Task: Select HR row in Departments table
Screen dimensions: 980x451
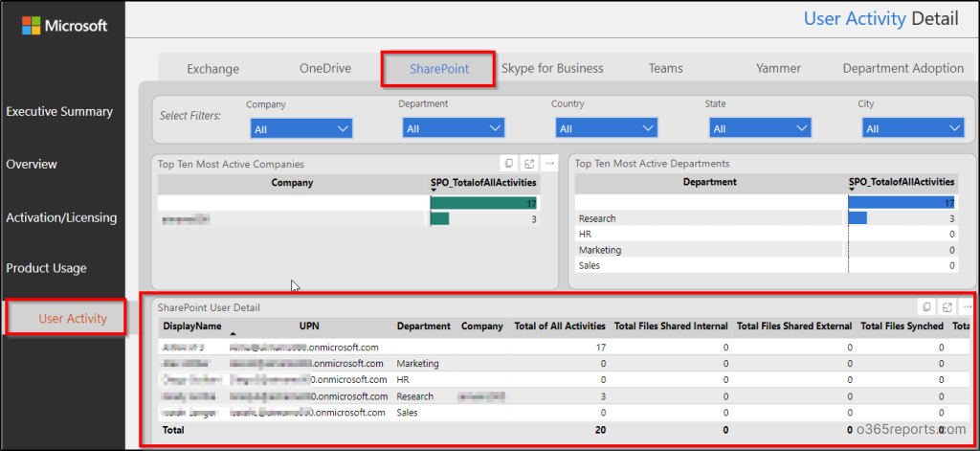Action: click(x=765, y=234)
